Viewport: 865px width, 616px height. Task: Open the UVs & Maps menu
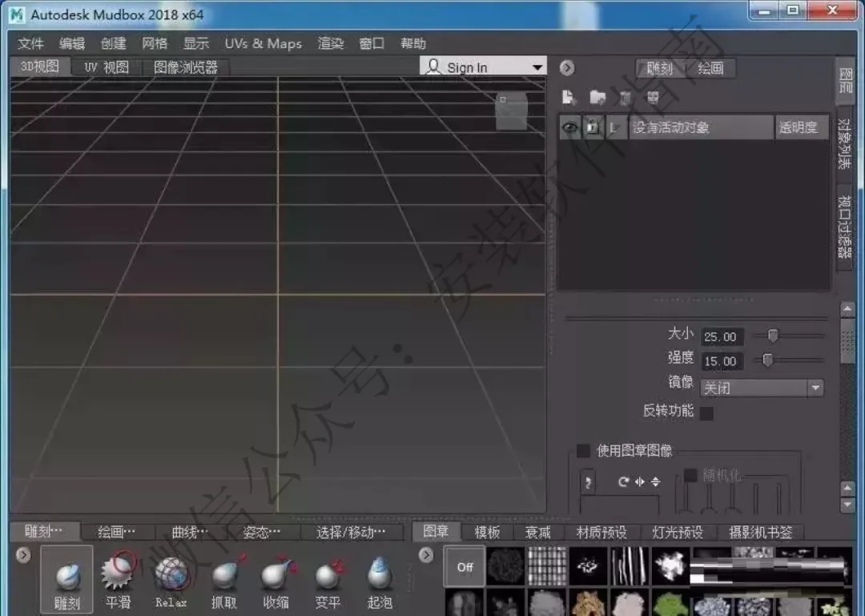[x=264, y=43]
